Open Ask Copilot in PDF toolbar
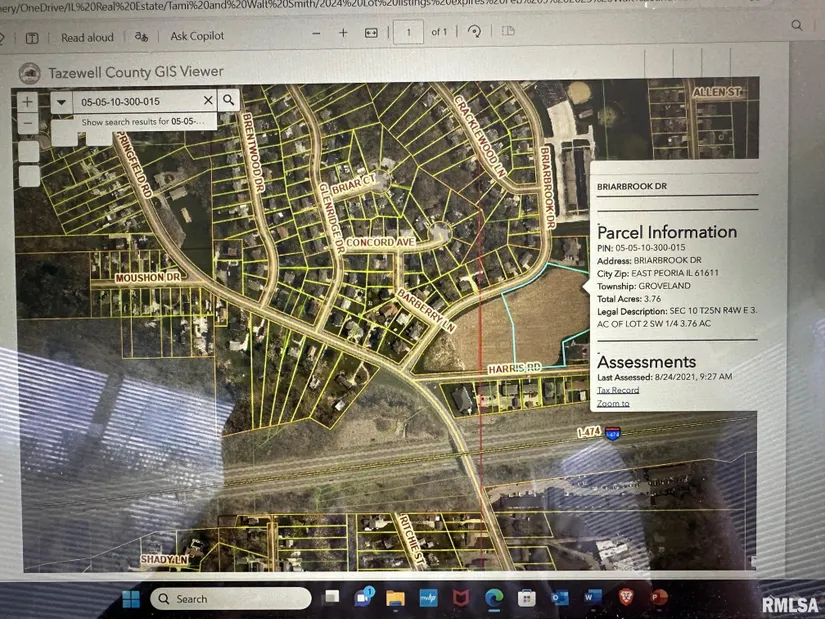Viewport: 825px width, 619px height. tap(196, 36)
